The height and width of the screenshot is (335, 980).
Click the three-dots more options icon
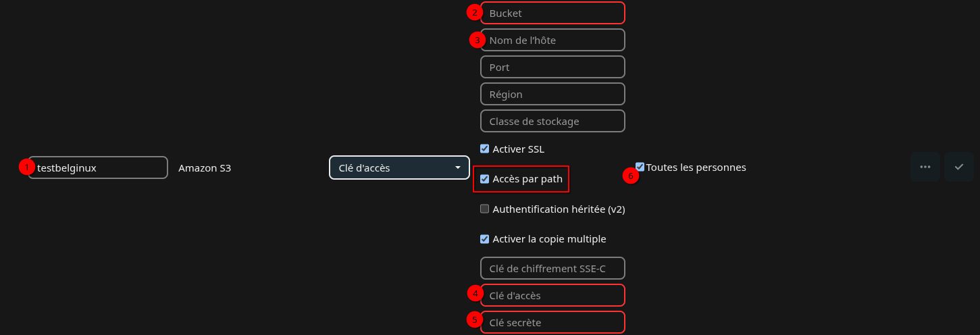tap(925, 167)
